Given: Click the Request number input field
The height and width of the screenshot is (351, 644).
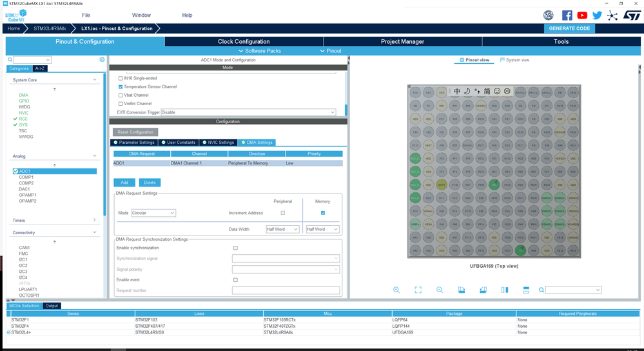Looking at the screenshot, I should pyautogui.click(x=286, y=290).
